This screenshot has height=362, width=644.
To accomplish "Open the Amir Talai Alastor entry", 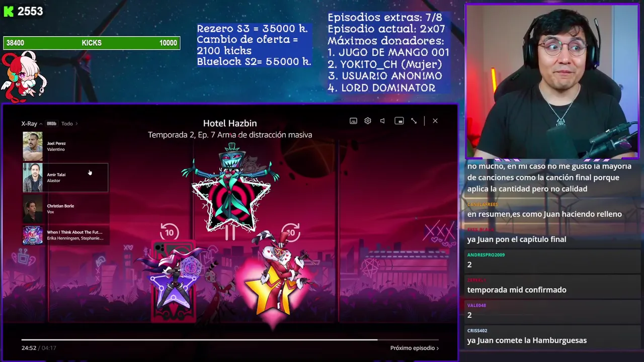I will (x=65, y=177).
